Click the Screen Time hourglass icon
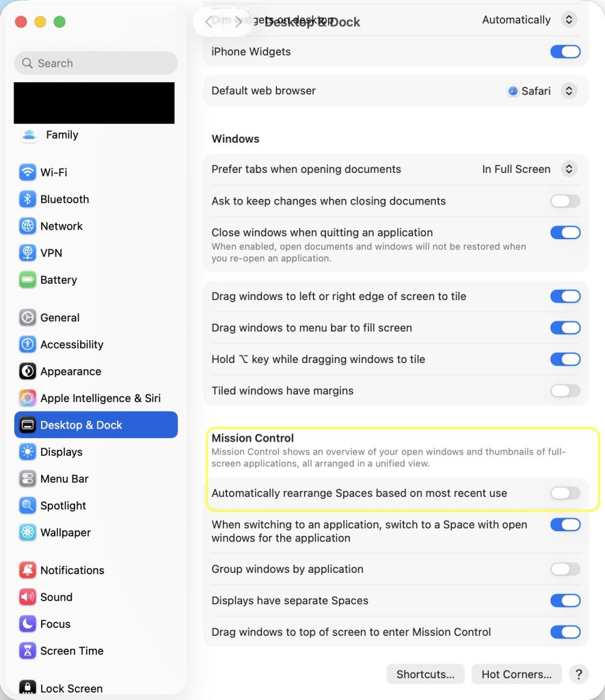Image resolution: width=605 pixels, height=700 pixels. (x=27, y=651)
